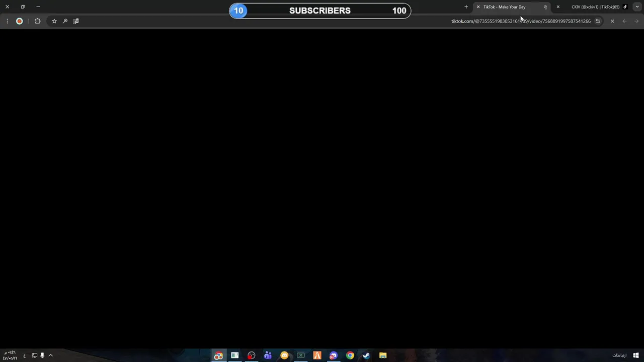Image resolution: width=644 pixels, height=362 pixels.
Task: Click the profile avatar in the toolbar
Action: (x=20, y=21)
